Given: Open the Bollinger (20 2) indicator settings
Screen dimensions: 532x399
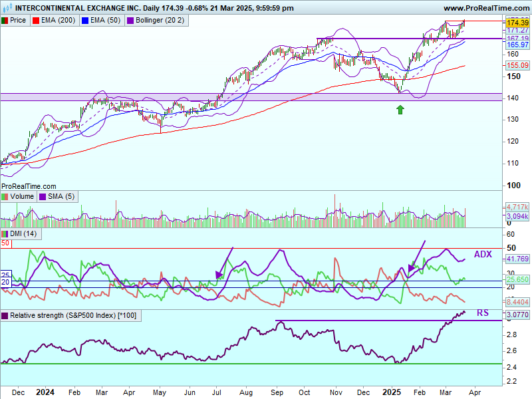Looking at the screenshot, I should pyautogui.click(x=160, y=20).
